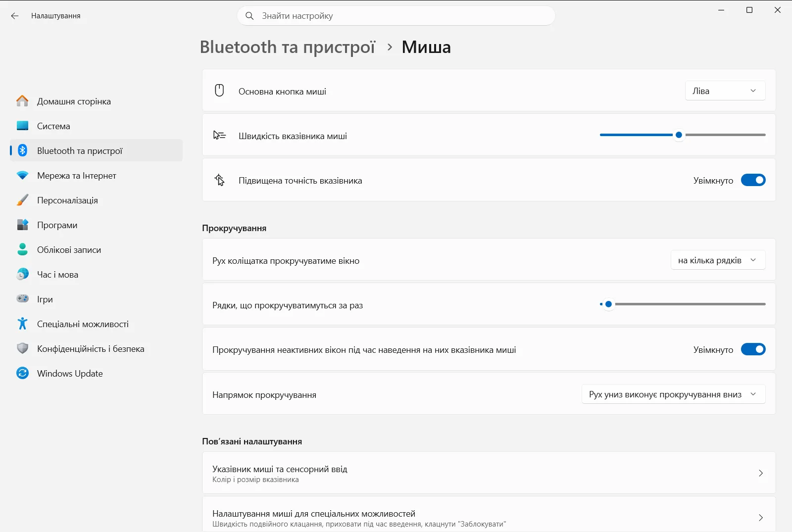
Task: Adjust the lines to scroll slider
Action: (609, 304)
